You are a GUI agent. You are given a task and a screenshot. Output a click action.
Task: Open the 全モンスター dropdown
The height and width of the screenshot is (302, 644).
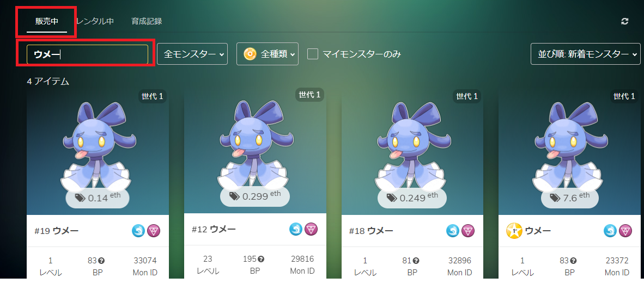click(x=192, y=54)
